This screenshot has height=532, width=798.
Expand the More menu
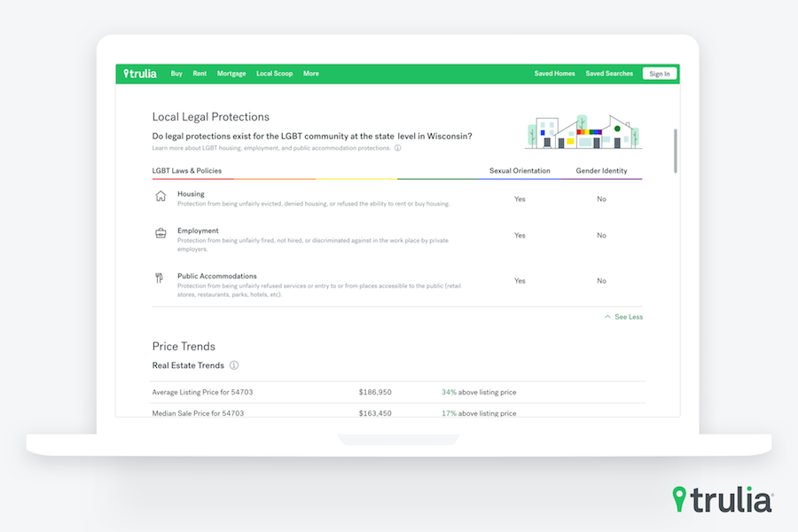click(x=310, y=74)
